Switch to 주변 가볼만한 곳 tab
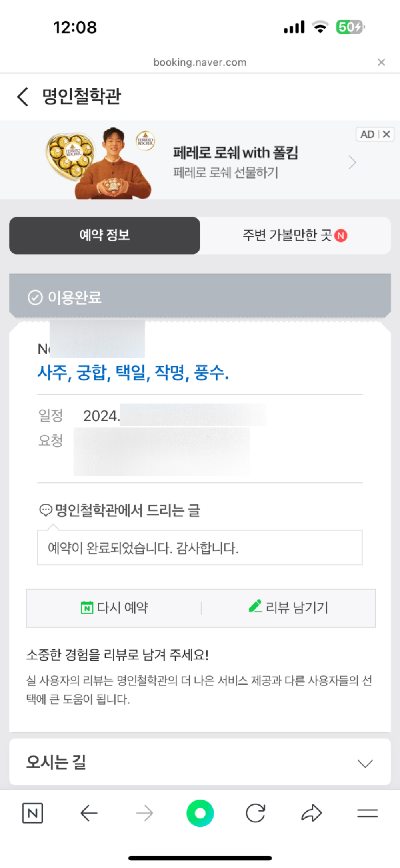 pyautogui.click(x=295, y=235)
